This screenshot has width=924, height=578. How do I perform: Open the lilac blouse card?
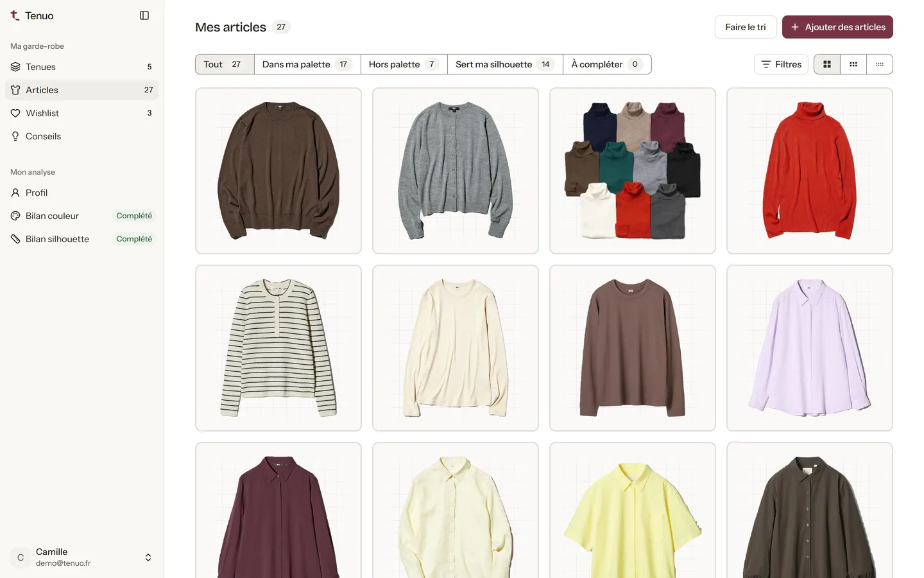[810, 348]
